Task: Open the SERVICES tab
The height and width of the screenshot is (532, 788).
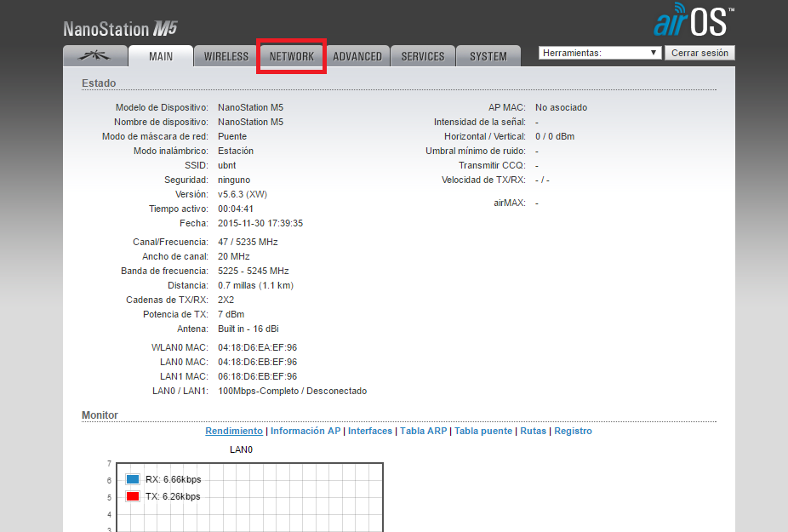Action: 423,56
